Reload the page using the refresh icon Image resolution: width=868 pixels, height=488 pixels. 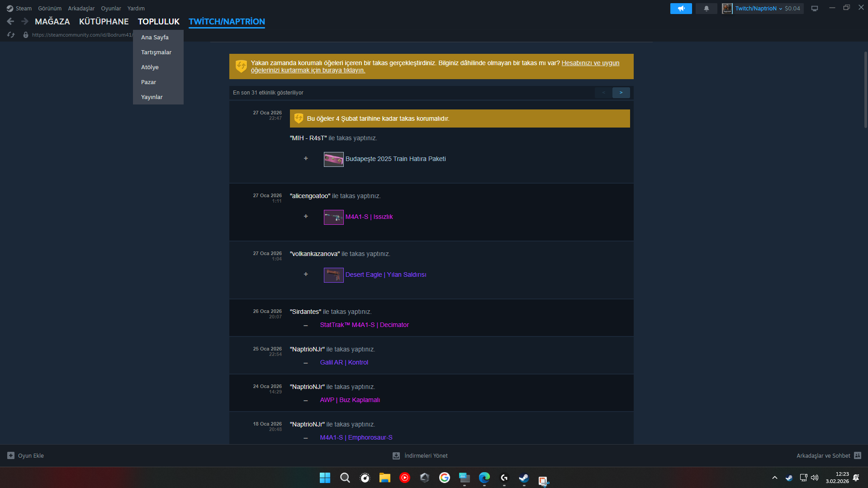11,35
